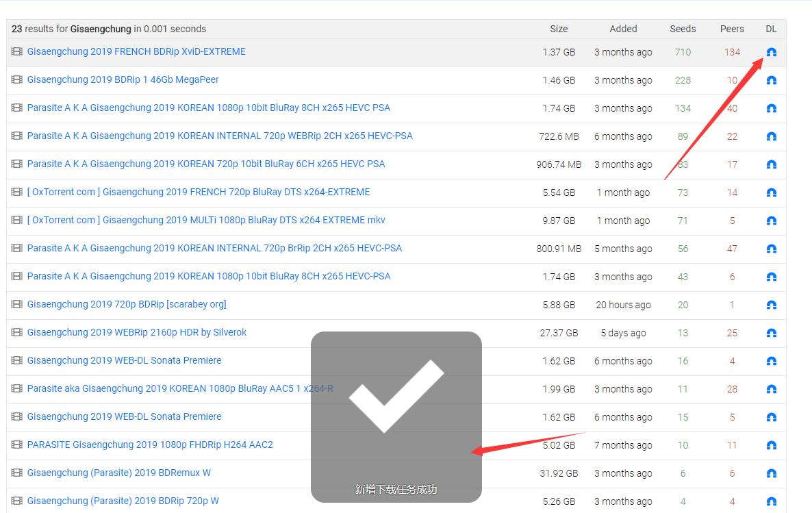
Task: Open Gisaengchung (Parasite) 2019 BDRemux W link
Action: point(118,473)
